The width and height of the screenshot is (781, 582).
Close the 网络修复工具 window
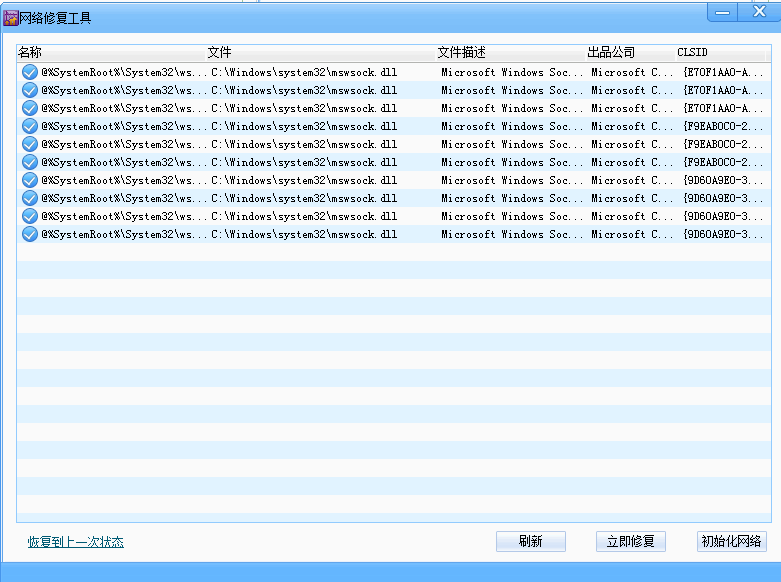759,11
